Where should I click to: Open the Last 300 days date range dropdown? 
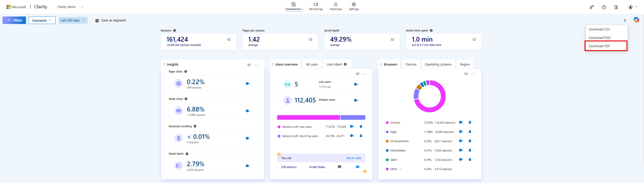73,20
